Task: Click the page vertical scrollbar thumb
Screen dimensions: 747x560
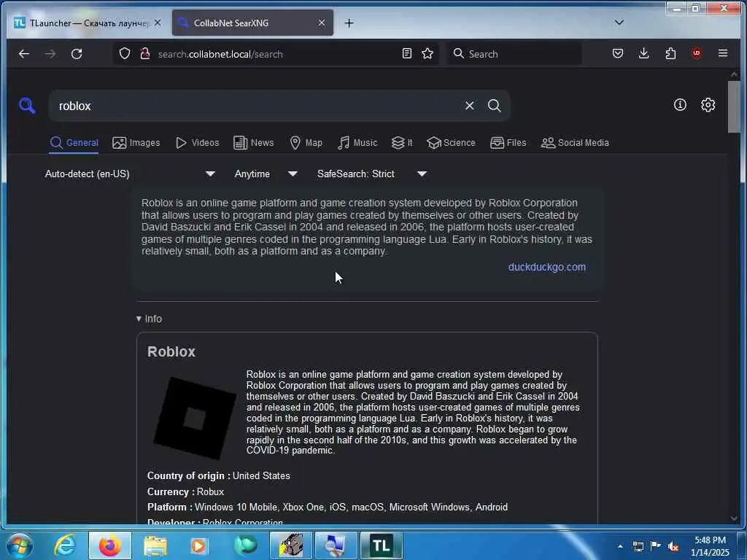Action: pyautogui.click(x=734, y=107)
